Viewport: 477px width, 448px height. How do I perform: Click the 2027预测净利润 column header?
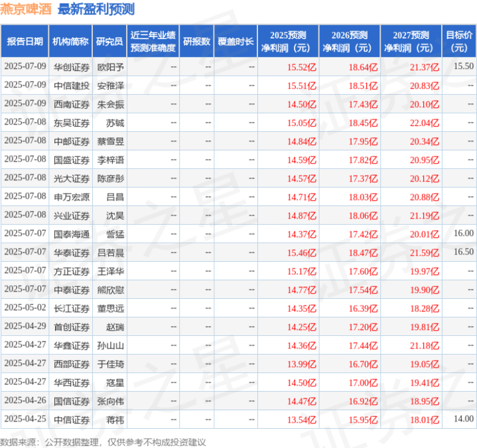(x=411, y=41)
